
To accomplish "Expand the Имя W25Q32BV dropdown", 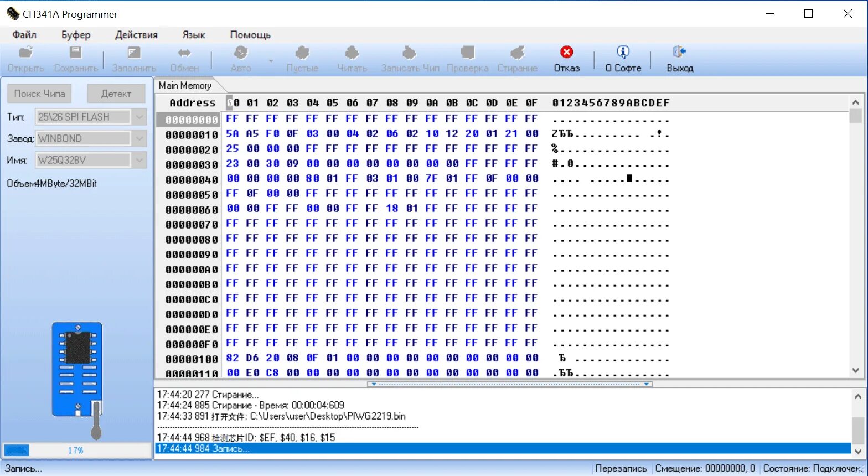I will [x=139, y=160].
